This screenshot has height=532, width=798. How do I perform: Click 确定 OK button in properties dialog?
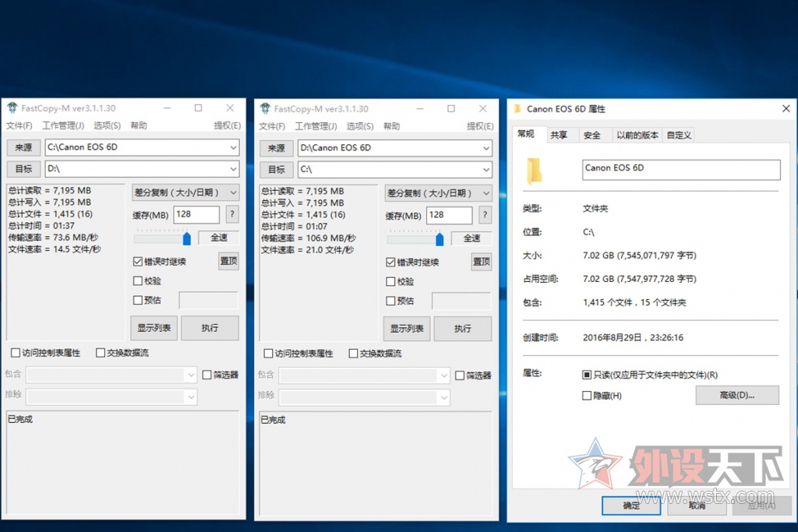(631, 506)
